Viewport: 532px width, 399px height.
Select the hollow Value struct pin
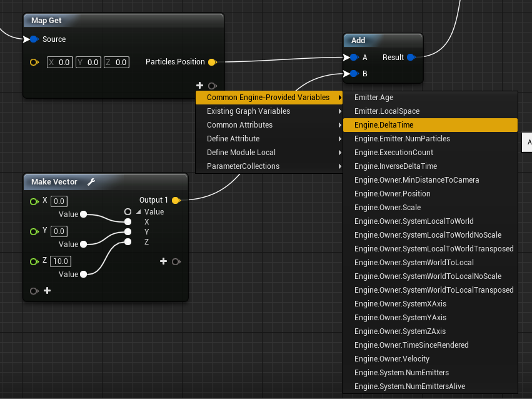pos(128,212)
